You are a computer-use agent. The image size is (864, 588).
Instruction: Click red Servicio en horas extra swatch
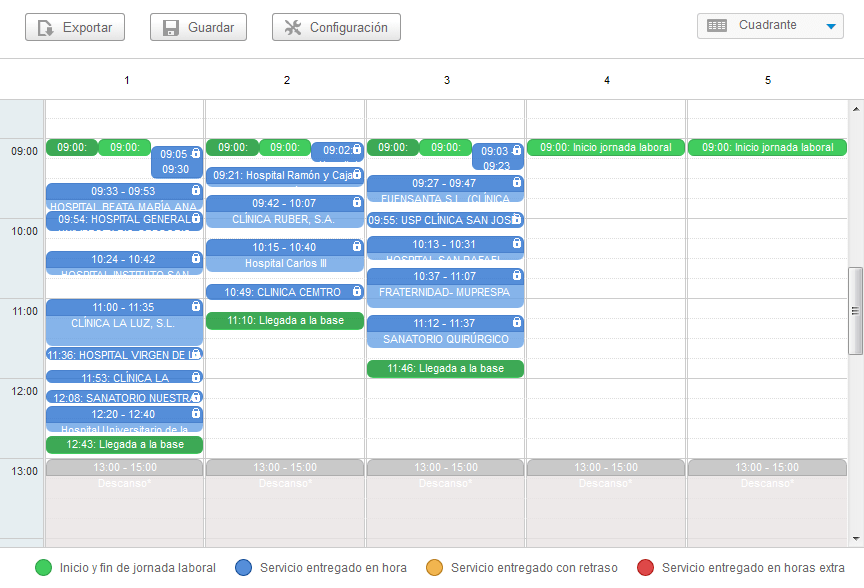click(645, 568)
